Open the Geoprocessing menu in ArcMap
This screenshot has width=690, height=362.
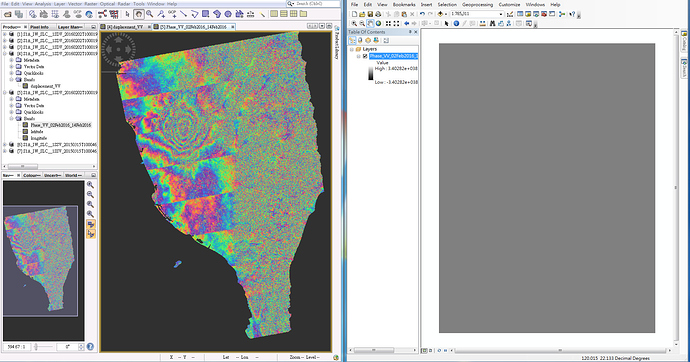477,4
